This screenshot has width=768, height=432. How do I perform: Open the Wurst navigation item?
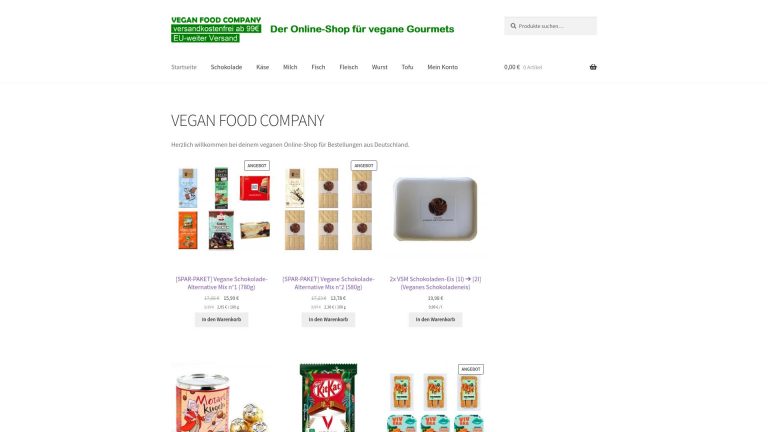tap(380, 67)
